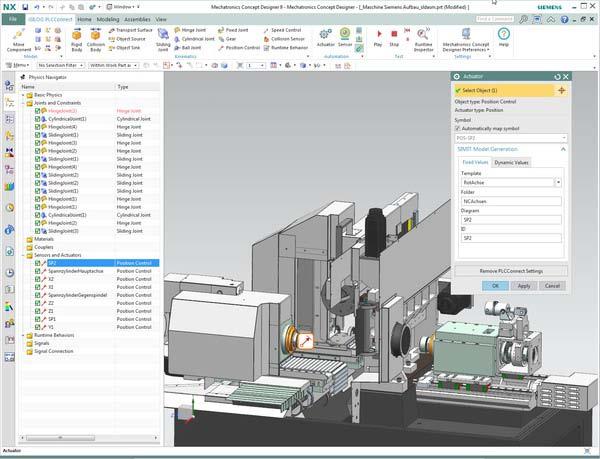Viewport: 600px width, 459px height.
Task: Click the command finder search icon
Action: [x=523, y=19]
